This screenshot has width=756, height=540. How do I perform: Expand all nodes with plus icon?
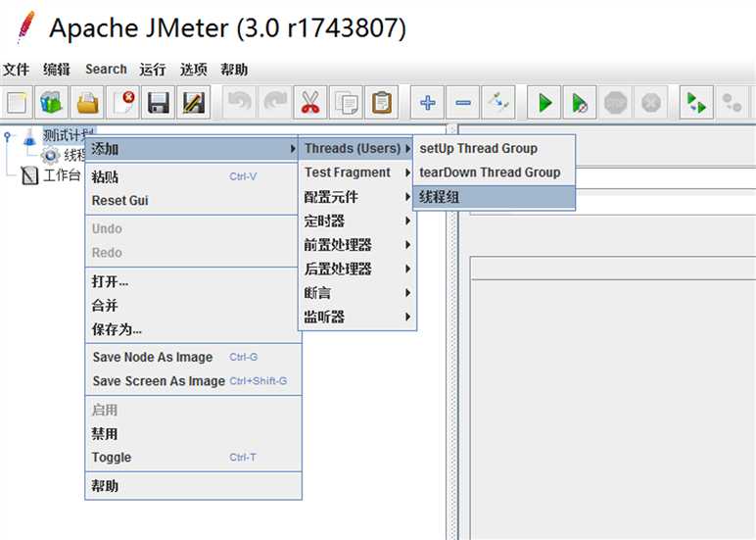427,102
